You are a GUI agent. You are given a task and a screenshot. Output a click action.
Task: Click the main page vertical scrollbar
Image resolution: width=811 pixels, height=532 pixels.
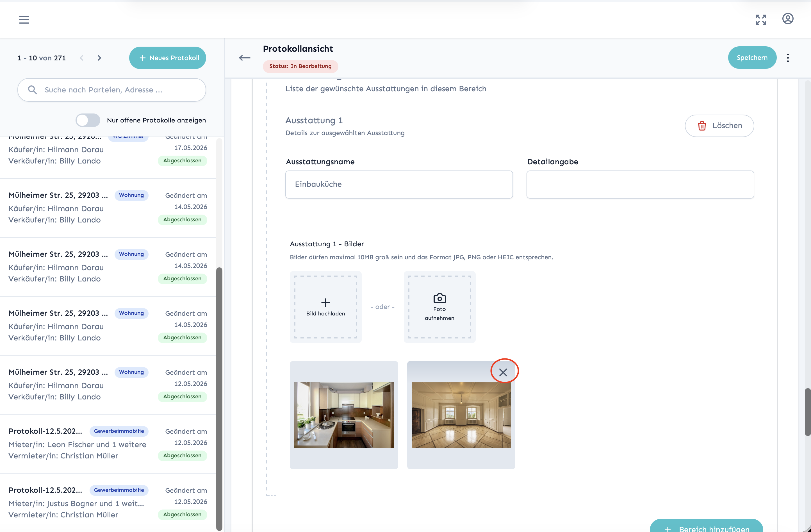click(807, 412)
